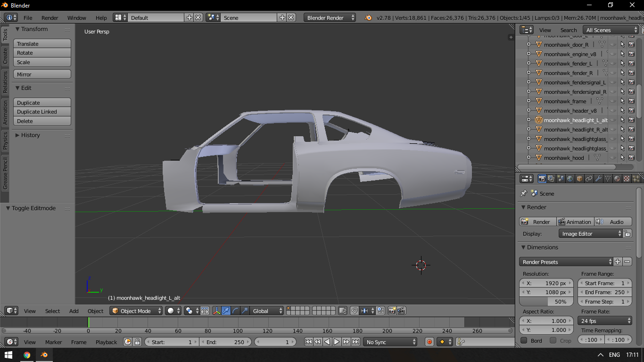Toggle the timeline auto-keyframe record button
Viewport: 644px width, 362px height.
(429, 342)
